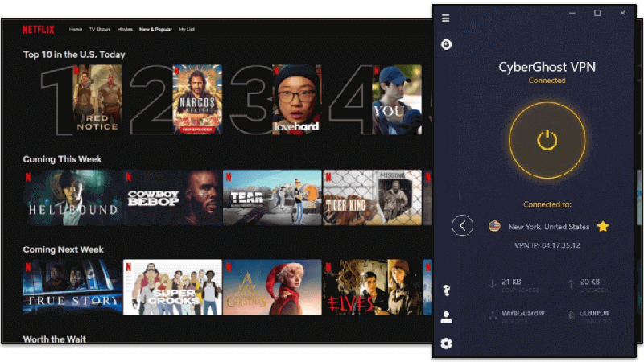The height and width of the screenshot is (362, 644).
Task: Open the Elves thumbnail
Action: tap(372, 287)
